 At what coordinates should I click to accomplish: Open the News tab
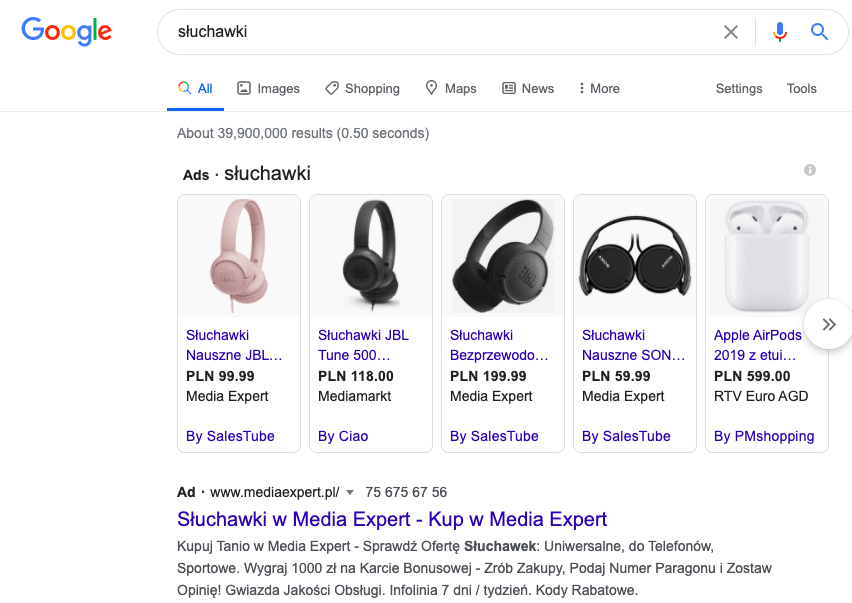click(x=528, y=89)
